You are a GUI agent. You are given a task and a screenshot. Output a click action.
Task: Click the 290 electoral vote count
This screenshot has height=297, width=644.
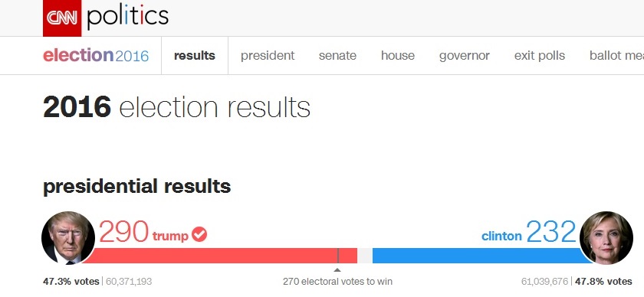click(x=123, y=232)
